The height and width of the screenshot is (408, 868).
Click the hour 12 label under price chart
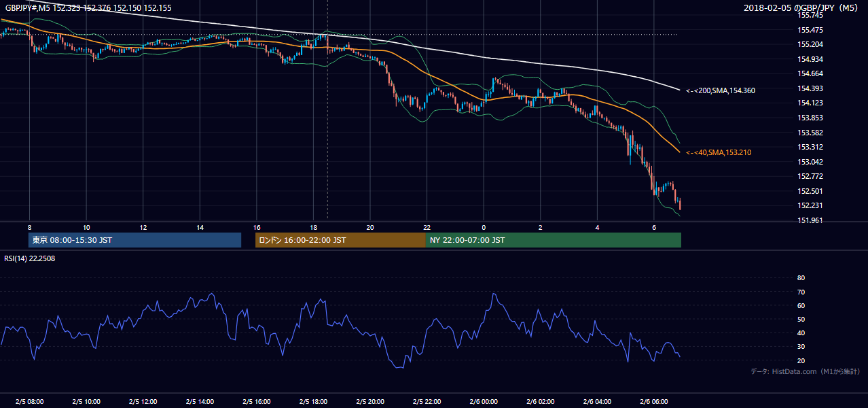click(x=143, y=227)
